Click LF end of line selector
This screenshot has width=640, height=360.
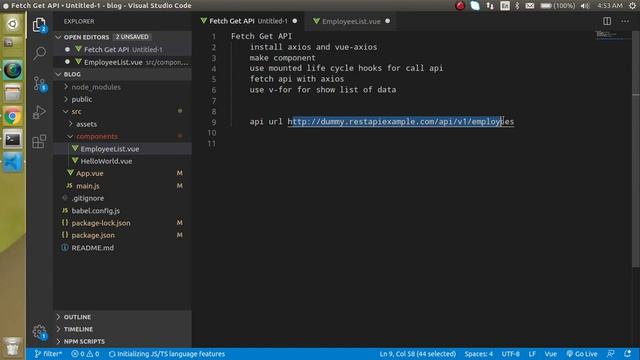[532, 354]
